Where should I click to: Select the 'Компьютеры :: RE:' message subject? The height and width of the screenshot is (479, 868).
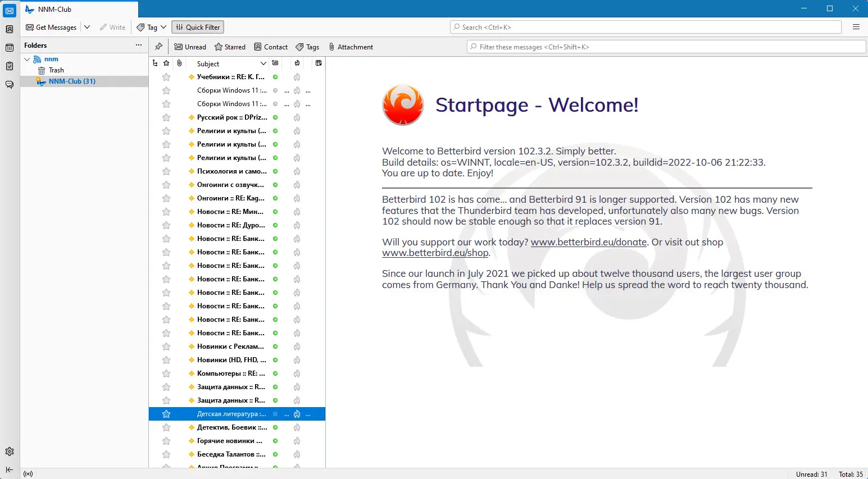click(x=231, y=373)
